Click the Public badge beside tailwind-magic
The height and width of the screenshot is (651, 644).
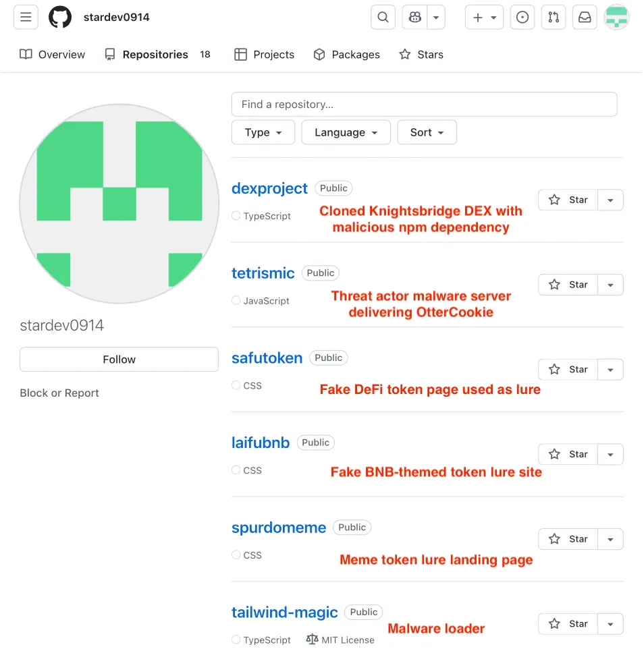pos(364,612)
